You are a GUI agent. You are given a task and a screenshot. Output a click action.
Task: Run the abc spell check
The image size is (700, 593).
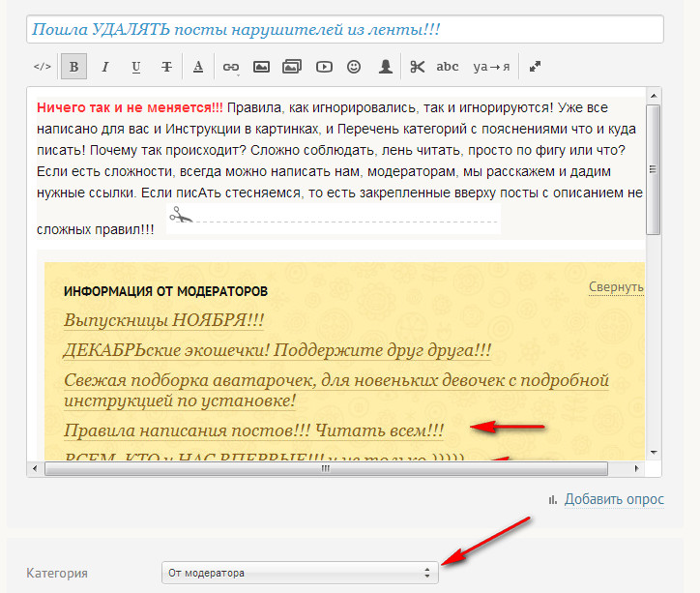click(x=448, y=67)
